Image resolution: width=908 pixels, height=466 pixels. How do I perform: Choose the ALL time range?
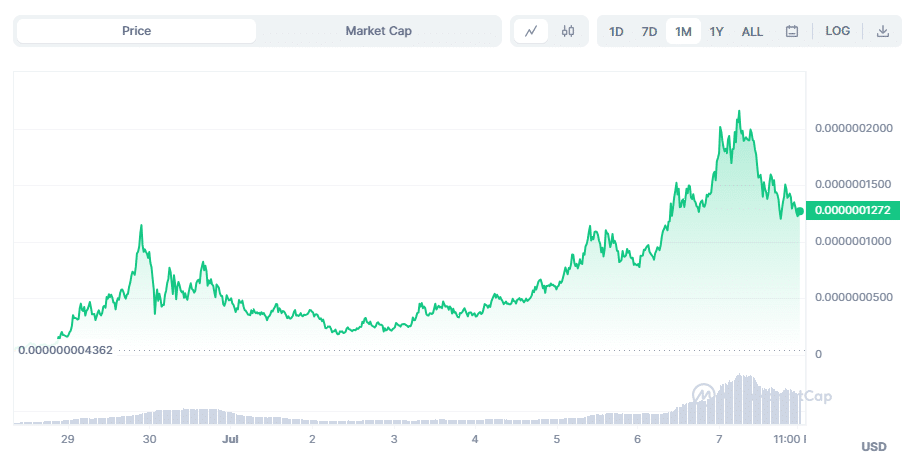pos(752,31)
